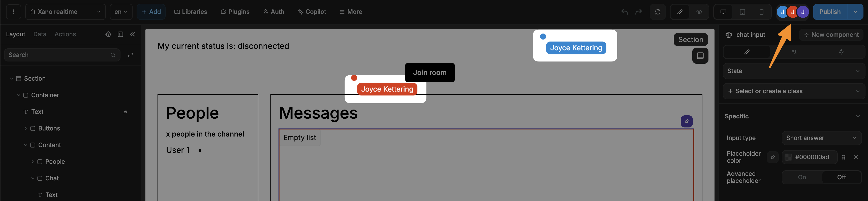This screenshot has width=868, height=201.
Task: Expand the Chat tree item
Action: (32, 178)
